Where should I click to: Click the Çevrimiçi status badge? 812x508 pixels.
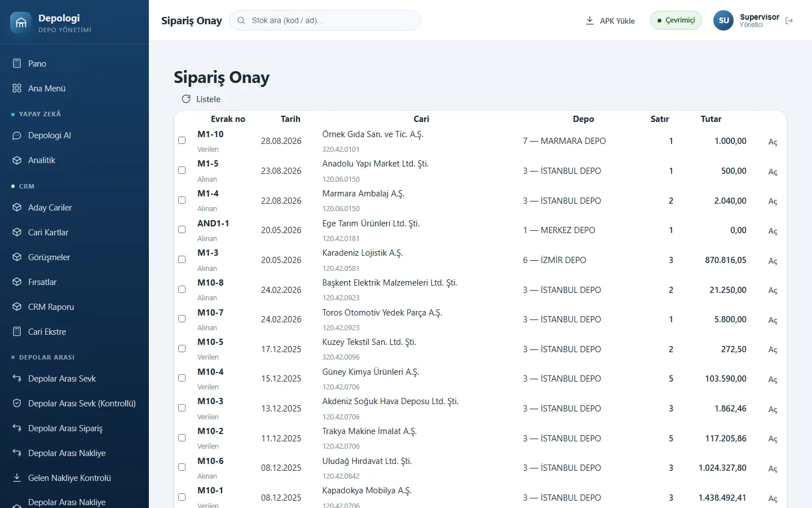click(676, 20)
